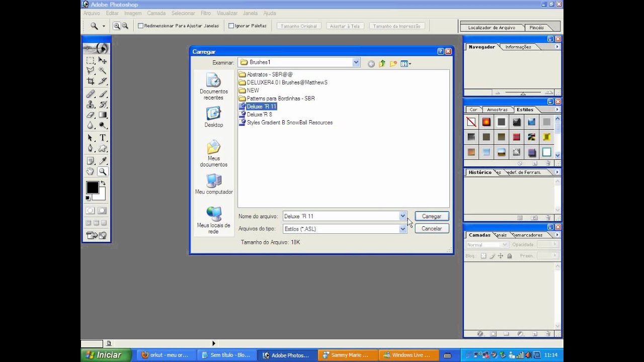Select the Hand tool

tap(91, 171)
